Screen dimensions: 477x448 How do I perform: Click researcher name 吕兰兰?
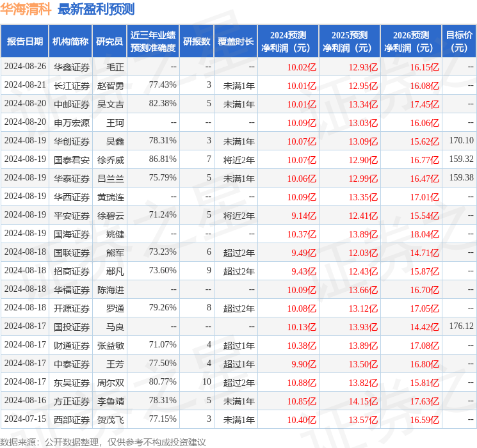pos(110,179)
